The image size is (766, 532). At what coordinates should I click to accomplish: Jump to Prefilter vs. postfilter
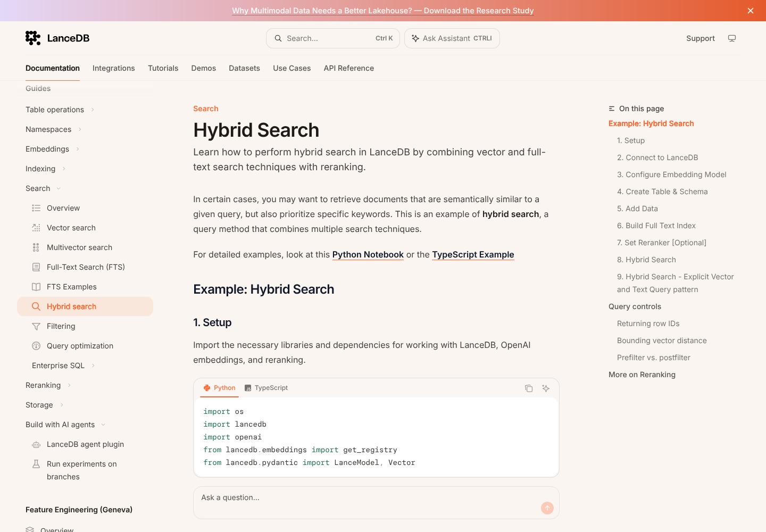[x=654, y=358]
